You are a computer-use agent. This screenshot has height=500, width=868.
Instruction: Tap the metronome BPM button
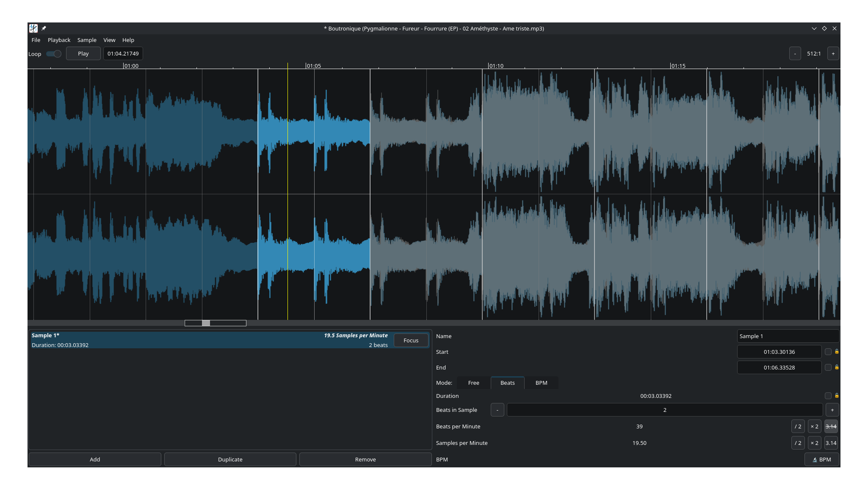tap(821, 459)
